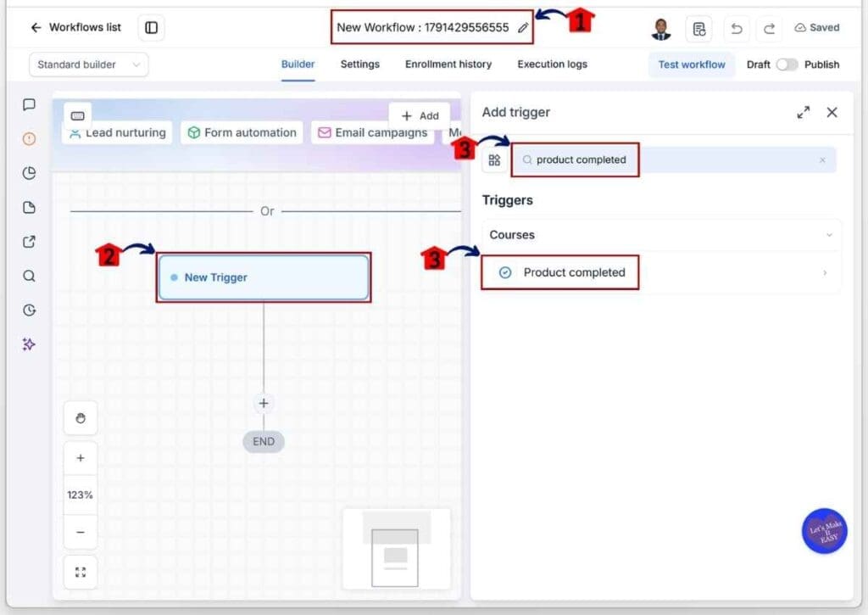Run Test workflow

692,64
